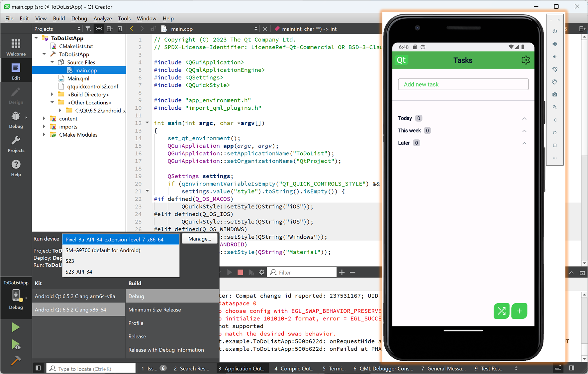Choose Android Qt 6.5.2 Clang arm64-v8a kit
The image size is (588, 374).
[x=79, y=296]
